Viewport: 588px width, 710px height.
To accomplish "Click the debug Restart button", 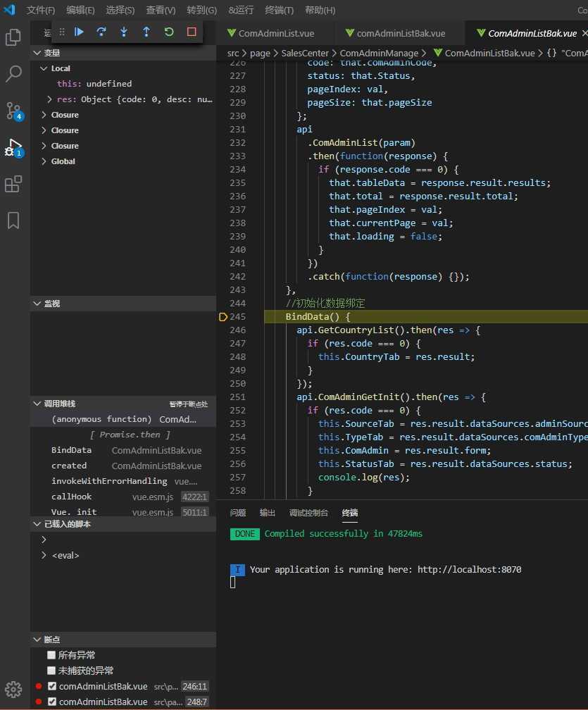I will coord(169,32).
